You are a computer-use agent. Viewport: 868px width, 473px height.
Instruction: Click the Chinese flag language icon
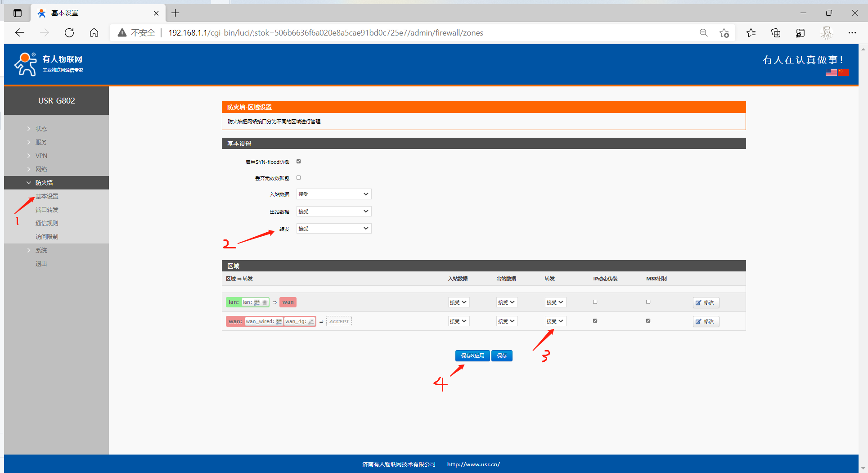(843, 72)
